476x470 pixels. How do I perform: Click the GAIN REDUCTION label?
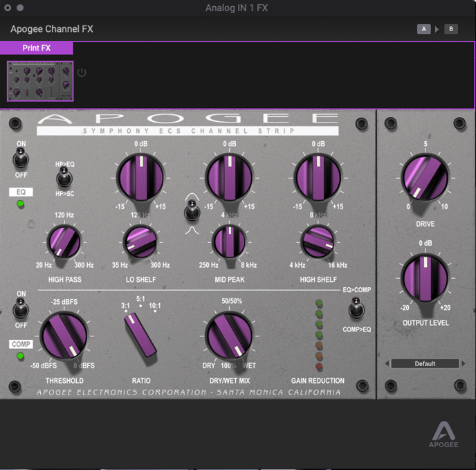tap(318, 381)
